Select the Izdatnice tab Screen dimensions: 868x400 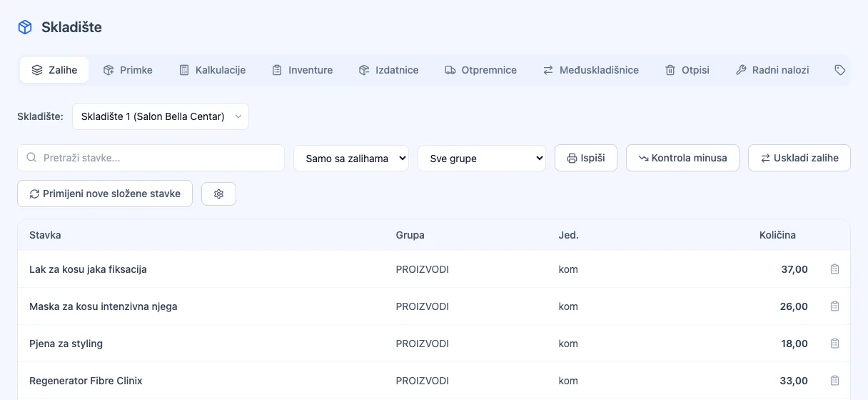click(x=388, y=70)
